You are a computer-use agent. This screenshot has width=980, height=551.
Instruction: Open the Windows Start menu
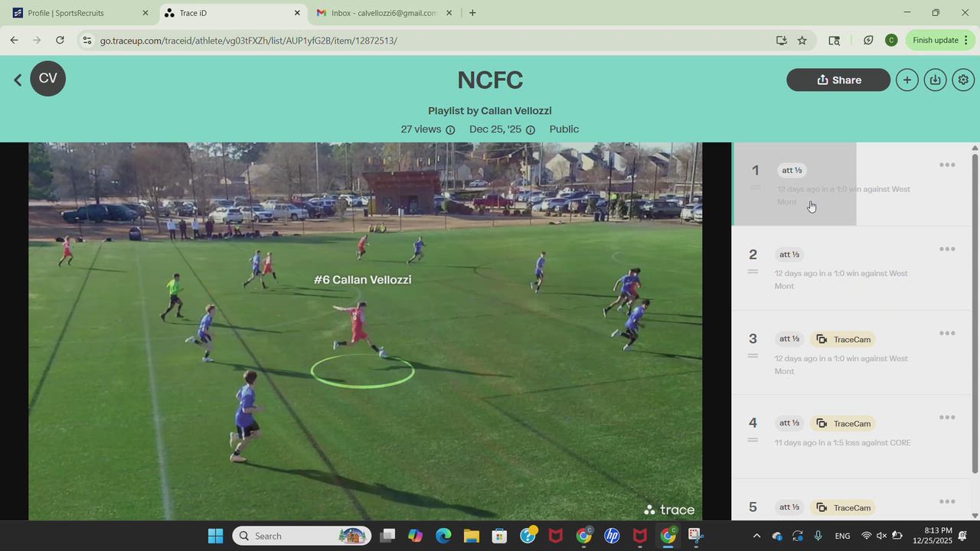(215, 536)
